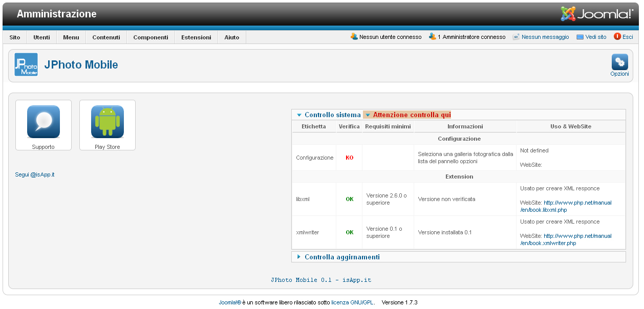Image resolution: width=644 pixels, height=309 pixels.
Task: Click the Amministratore connesso user icon
Action: 433,37
